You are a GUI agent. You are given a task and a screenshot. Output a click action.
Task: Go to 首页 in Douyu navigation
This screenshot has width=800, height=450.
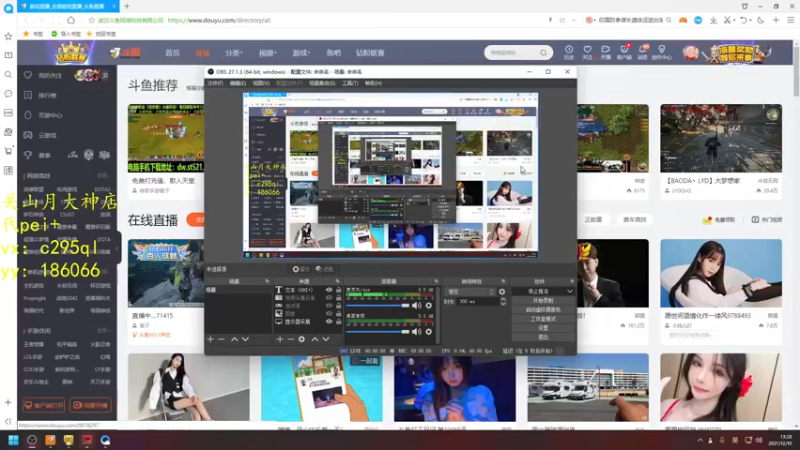coord(172,53)
